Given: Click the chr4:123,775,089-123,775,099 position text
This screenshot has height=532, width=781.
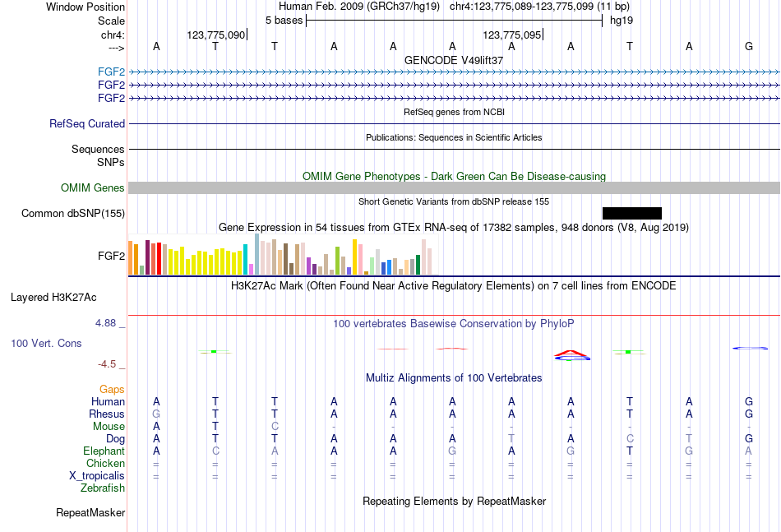Looking at the screenshot, I should 521,7.
